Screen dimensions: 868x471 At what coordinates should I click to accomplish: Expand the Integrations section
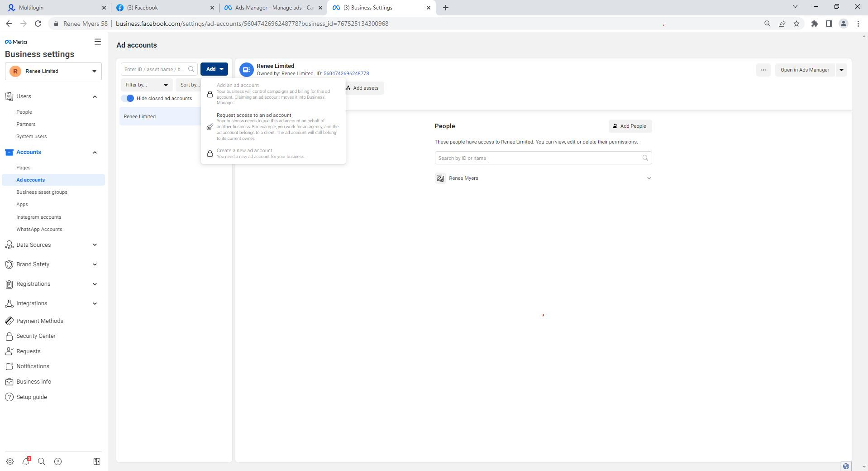tap(95, 303)
